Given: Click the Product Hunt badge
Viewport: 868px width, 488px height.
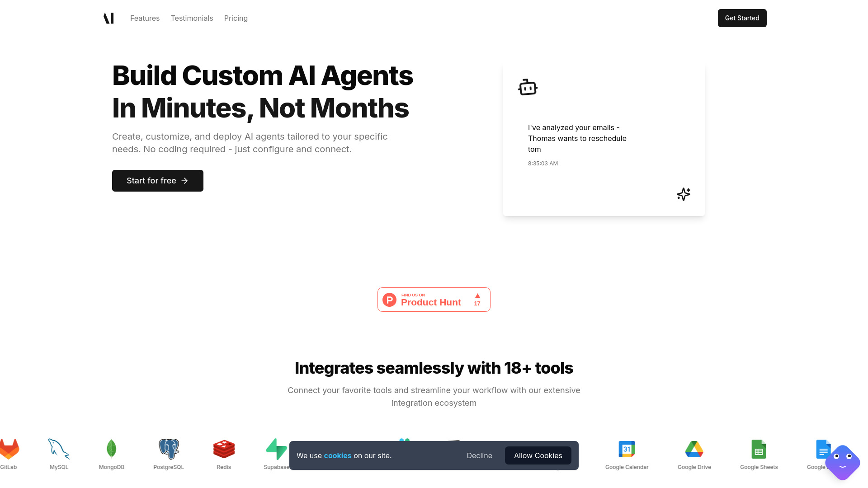Looking at the screenshot, I should (x=434, y=299).
